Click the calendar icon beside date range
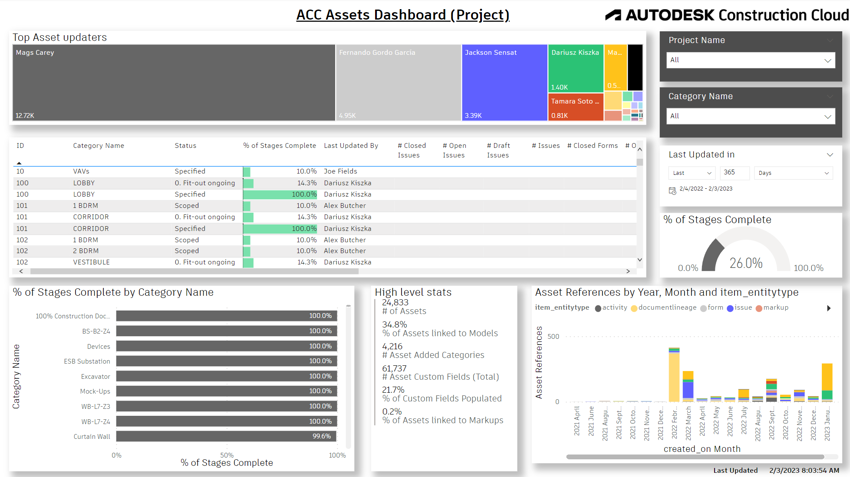 672,190
